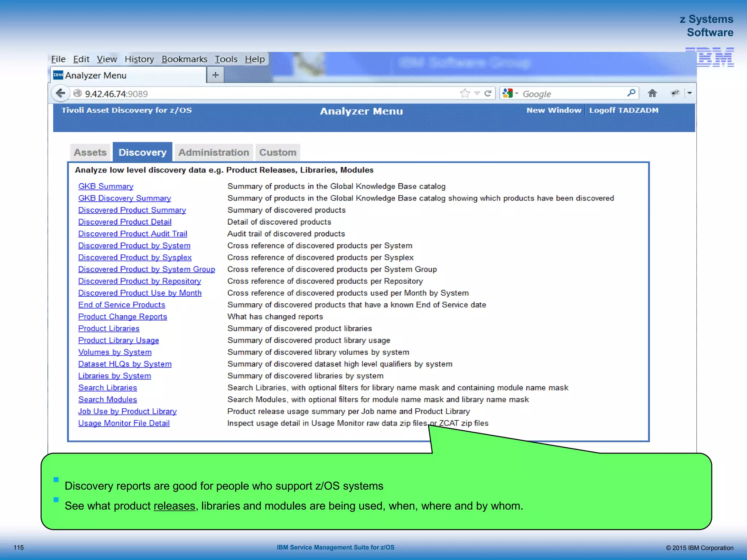
Task: Open the Discovered Product Detail link
Action: tap(125, 222)
